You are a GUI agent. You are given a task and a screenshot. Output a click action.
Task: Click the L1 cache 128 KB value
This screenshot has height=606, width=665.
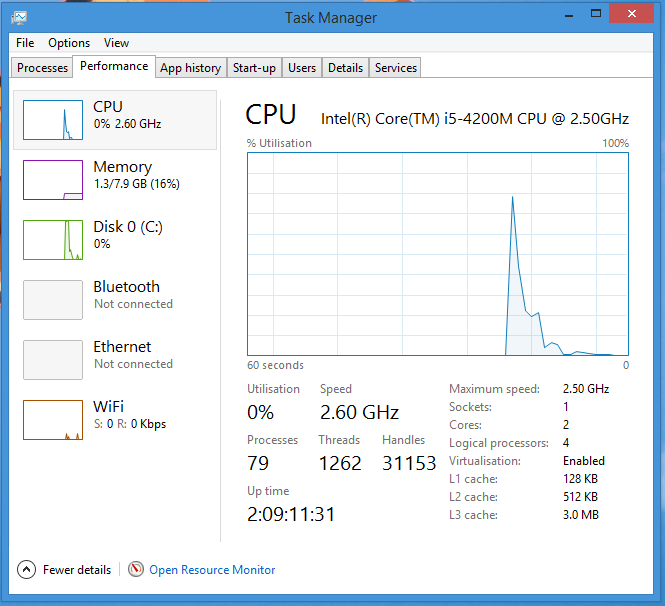click(x=580, y=479)
